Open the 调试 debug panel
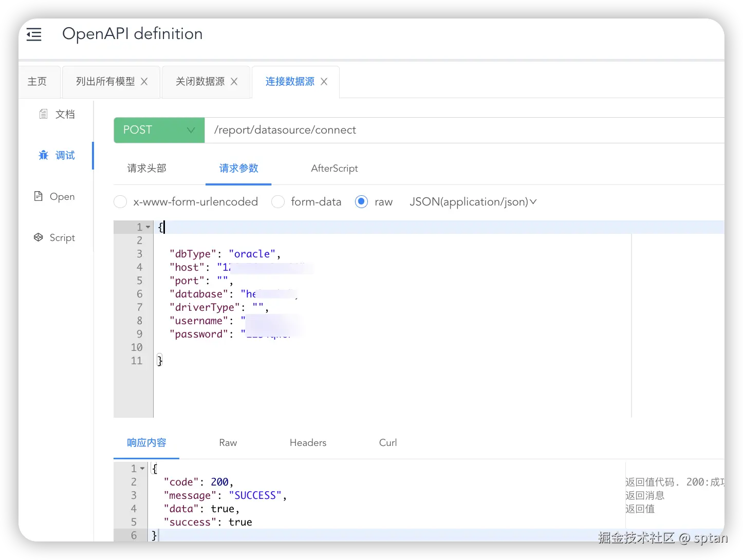This screenshot has width=743, height=560. (57, 155)
